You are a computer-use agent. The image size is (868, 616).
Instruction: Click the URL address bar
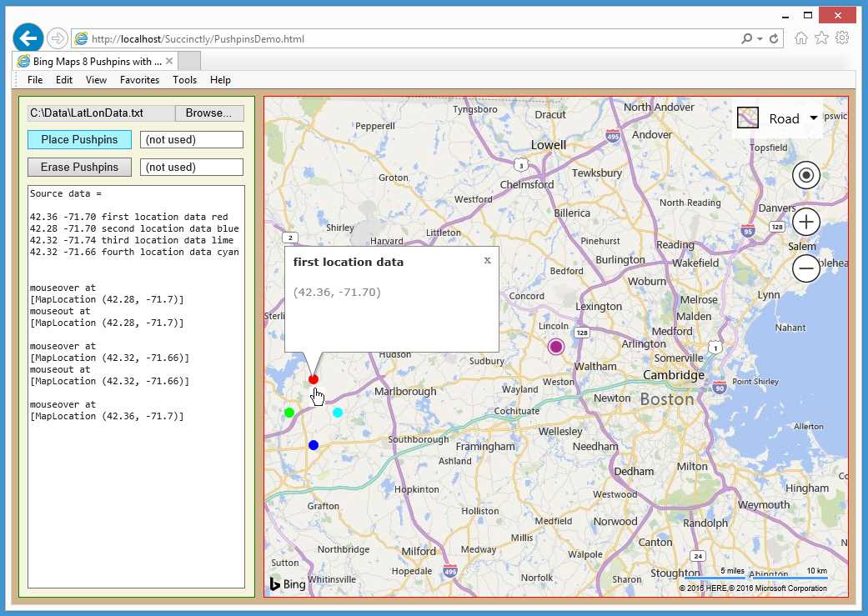[x=409, y=38]
